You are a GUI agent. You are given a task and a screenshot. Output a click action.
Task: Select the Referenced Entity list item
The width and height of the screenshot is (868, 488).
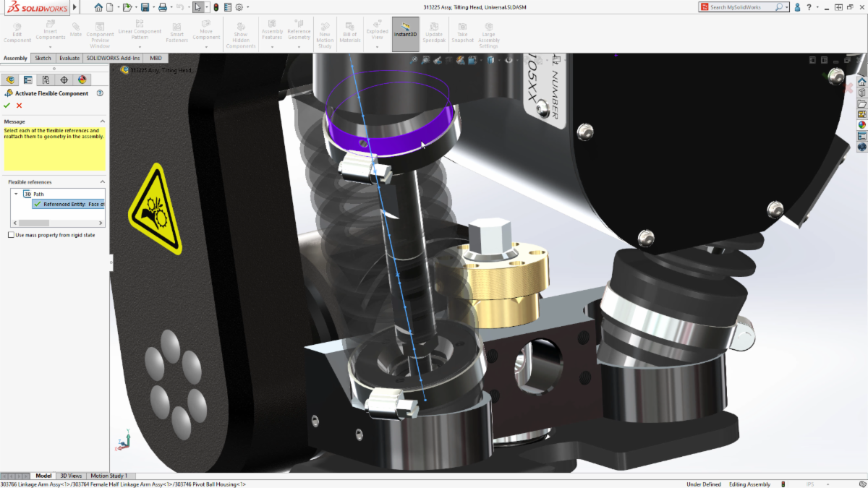pos(71,205)
